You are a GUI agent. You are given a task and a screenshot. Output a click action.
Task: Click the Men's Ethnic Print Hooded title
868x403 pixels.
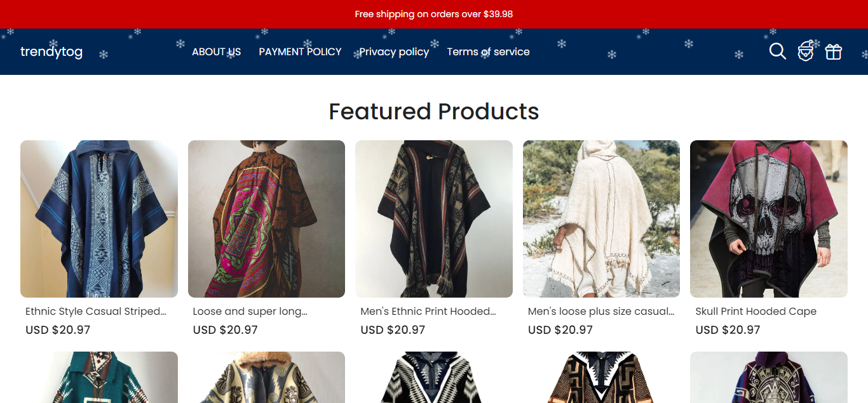point(428,312)
